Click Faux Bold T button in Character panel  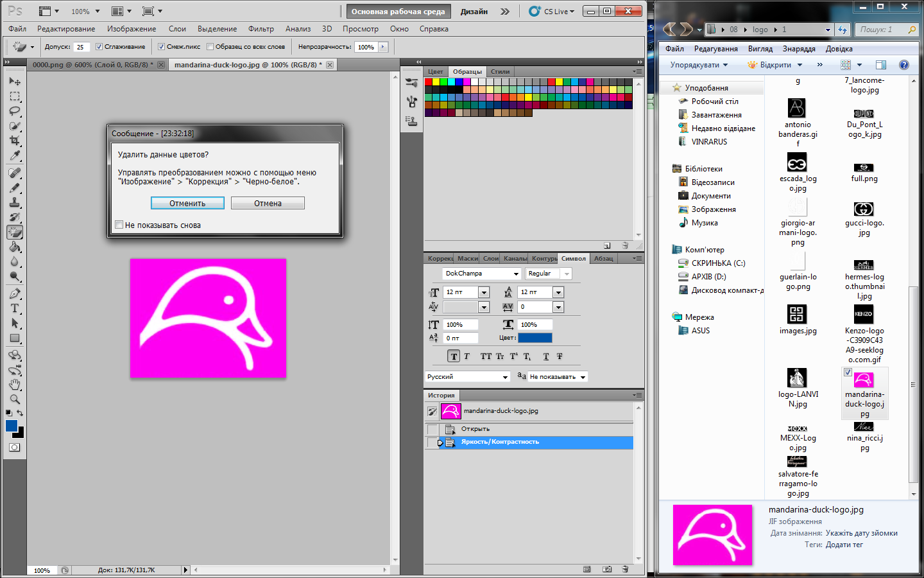(454, 356)
